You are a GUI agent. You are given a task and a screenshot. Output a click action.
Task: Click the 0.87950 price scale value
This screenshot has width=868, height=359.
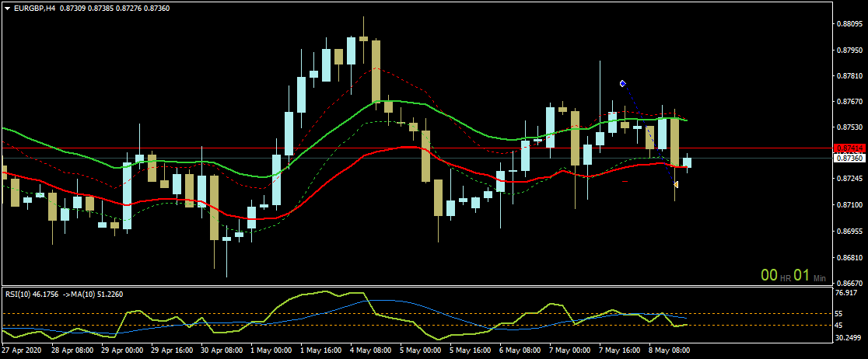tap(850, 51)
